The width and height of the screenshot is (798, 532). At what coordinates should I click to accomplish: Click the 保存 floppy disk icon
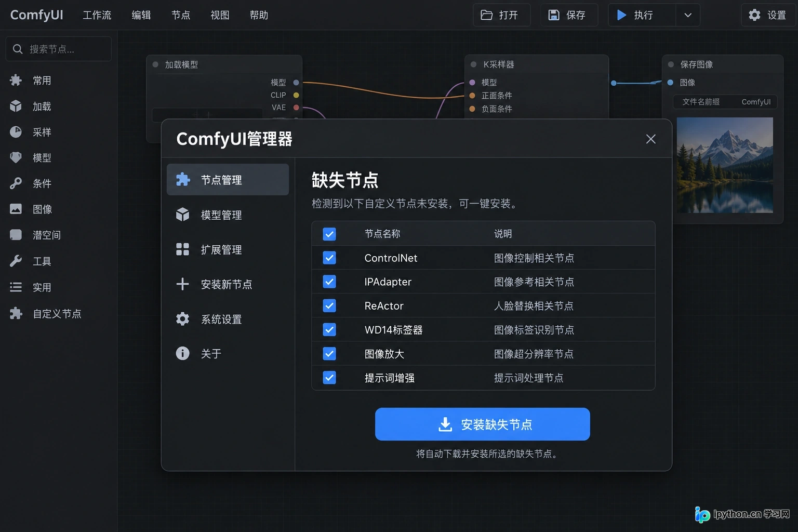click(x=554, y=15)
